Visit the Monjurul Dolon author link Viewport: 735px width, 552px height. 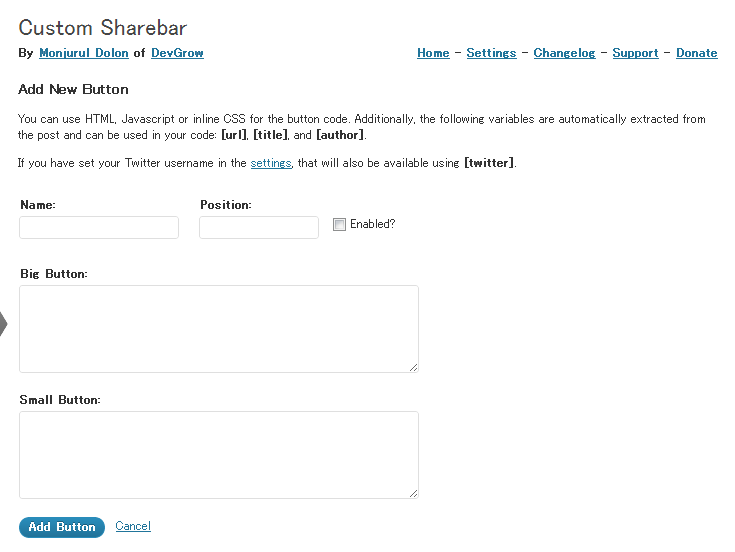[x=84, y=53]
